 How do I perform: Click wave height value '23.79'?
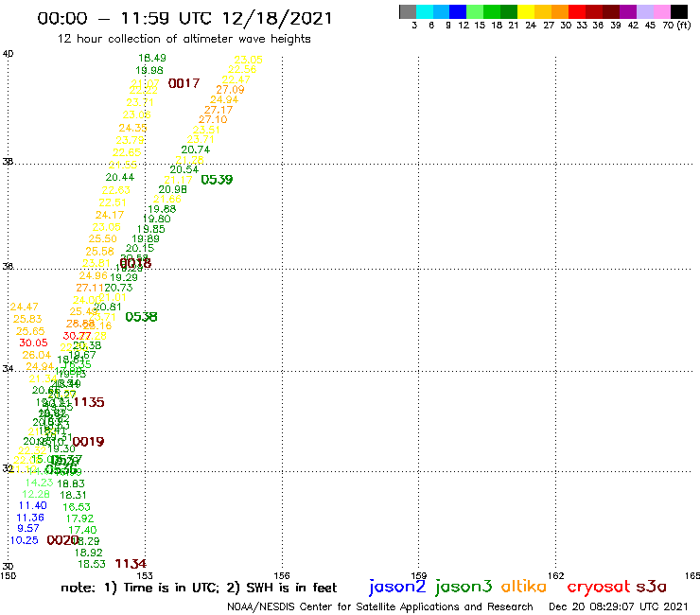click(130, 140)
